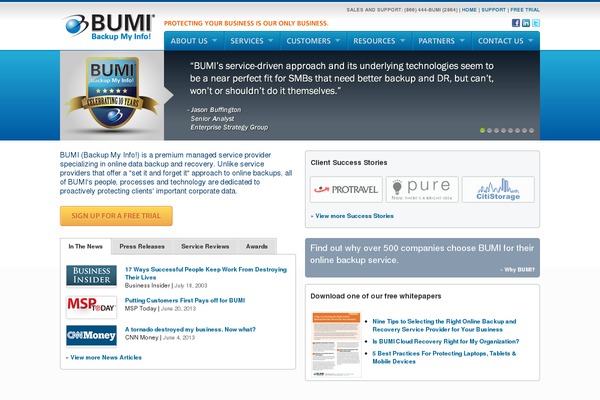Select the seventh slider dot
600x400 pixels.
(524, 131)
